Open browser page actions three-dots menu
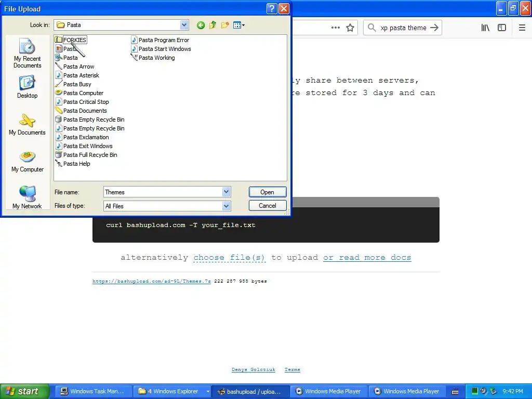 335,28
